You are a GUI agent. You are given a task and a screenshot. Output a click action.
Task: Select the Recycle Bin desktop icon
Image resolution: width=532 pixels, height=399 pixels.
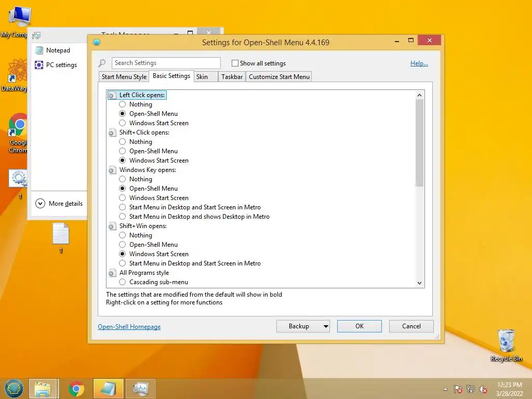(x=506, y=345)
